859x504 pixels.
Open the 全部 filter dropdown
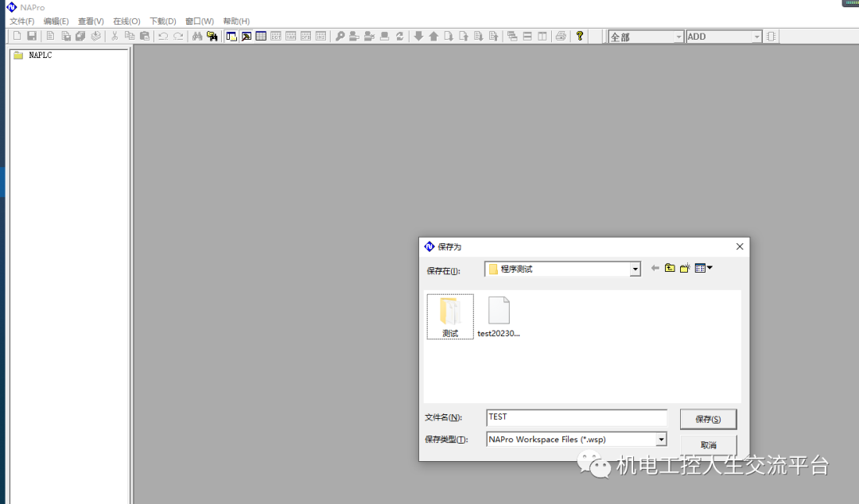pos(678,37)
